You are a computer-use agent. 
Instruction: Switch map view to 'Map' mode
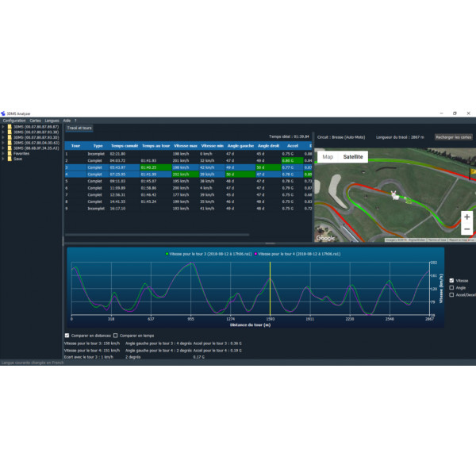click(x=327, y=157)
